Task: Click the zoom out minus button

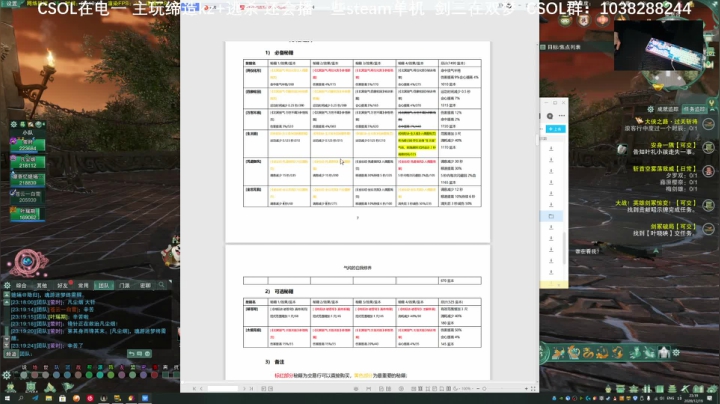Action: coord(478,389)
